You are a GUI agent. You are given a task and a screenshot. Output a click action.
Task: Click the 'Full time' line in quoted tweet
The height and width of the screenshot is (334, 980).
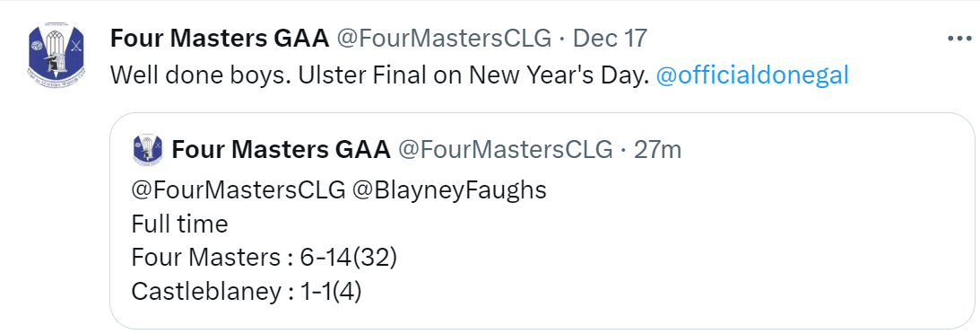(x=179, y=224)
